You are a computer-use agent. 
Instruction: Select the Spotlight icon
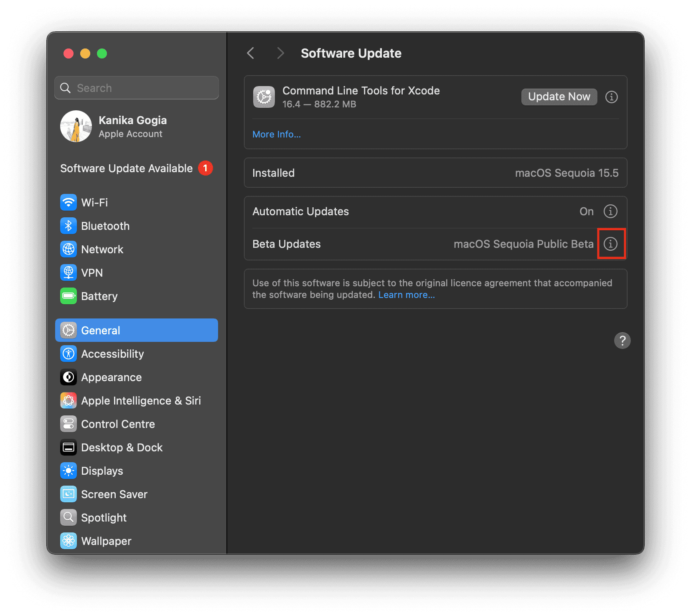tap(69, 517)
